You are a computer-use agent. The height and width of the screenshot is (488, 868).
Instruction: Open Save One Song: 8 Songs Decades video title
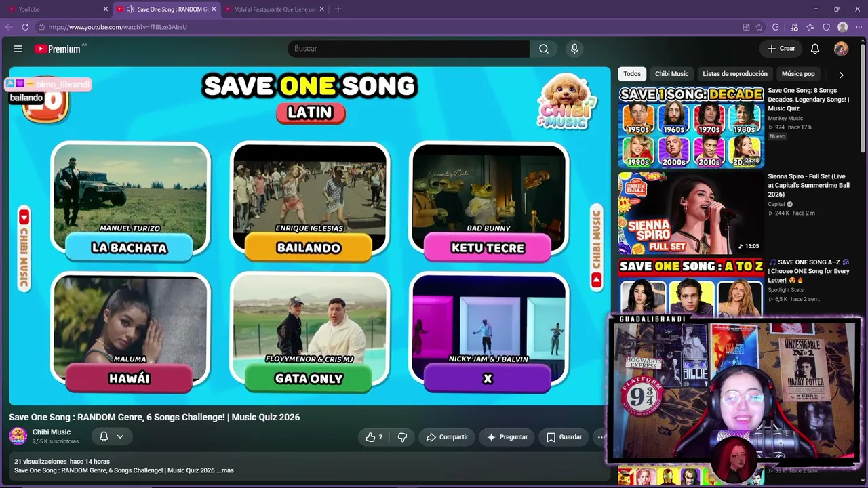(808, 100)
